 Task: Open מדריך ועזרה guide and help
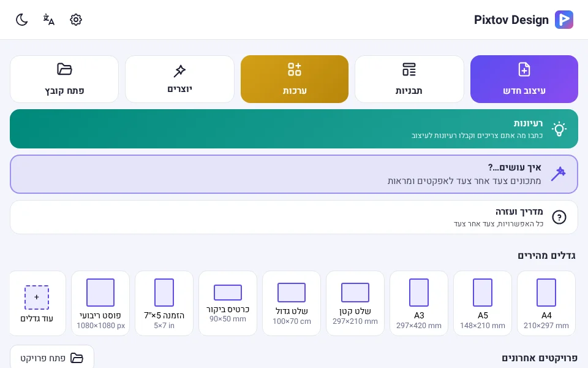pyautogui.click(x=294, y=217)
